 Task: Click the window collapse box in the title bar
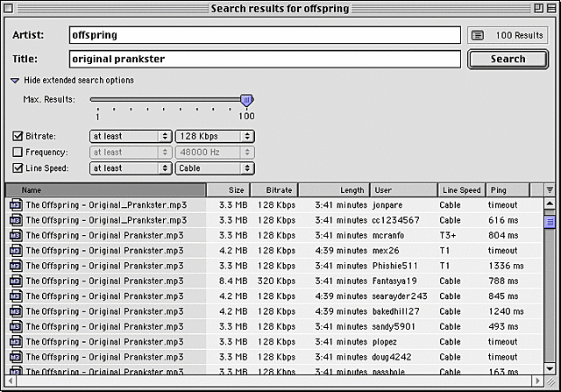(551, 8)
